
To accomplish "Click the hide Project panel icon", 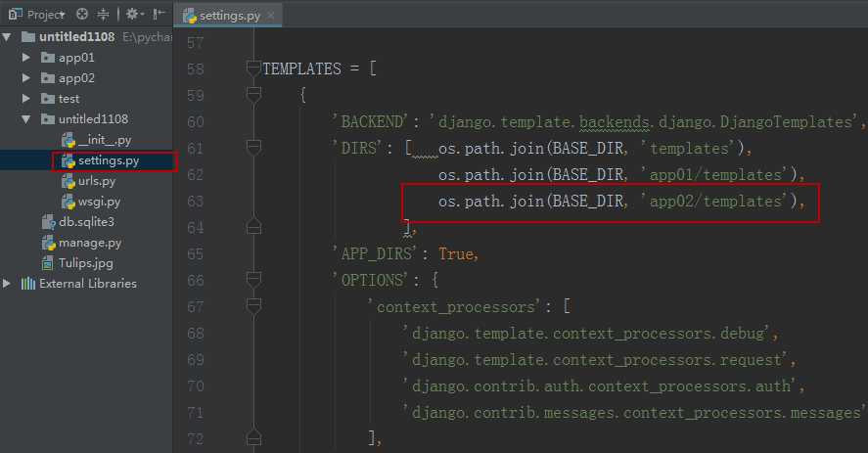I will pos(159,15).
